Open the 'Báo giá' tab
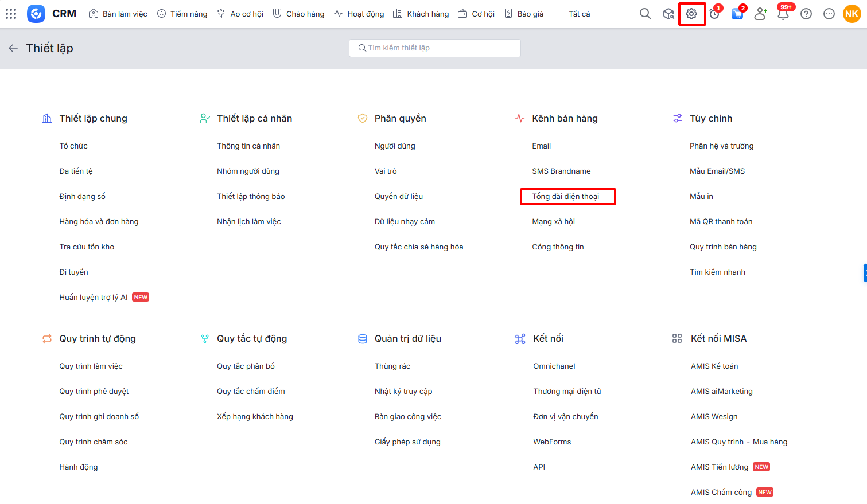Screen dimensions: 867x504 524,14
